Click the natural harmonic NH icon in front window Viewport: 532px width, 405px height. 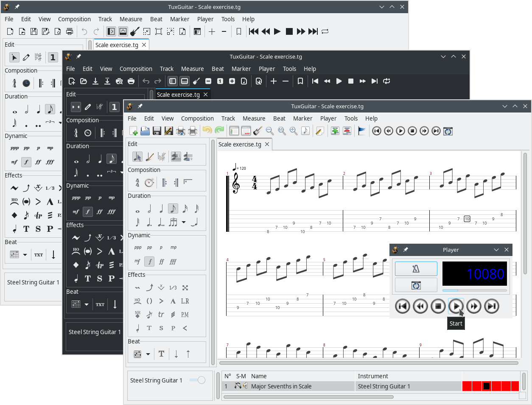point(137,315)
